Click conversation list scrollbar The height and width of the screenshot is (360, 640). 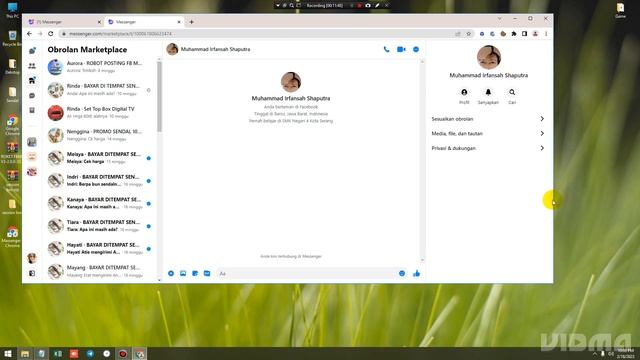coord(159,97)
